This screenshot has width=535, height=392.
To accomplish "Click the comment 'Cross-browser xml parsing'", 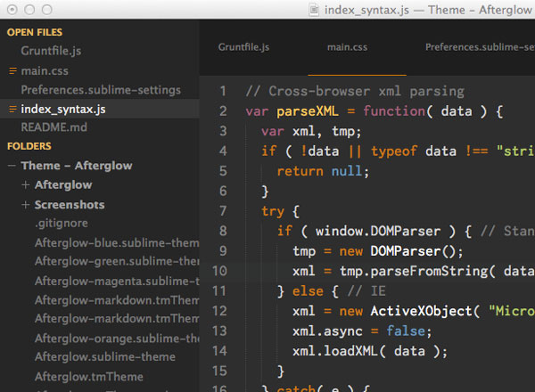I will (366, 92).
